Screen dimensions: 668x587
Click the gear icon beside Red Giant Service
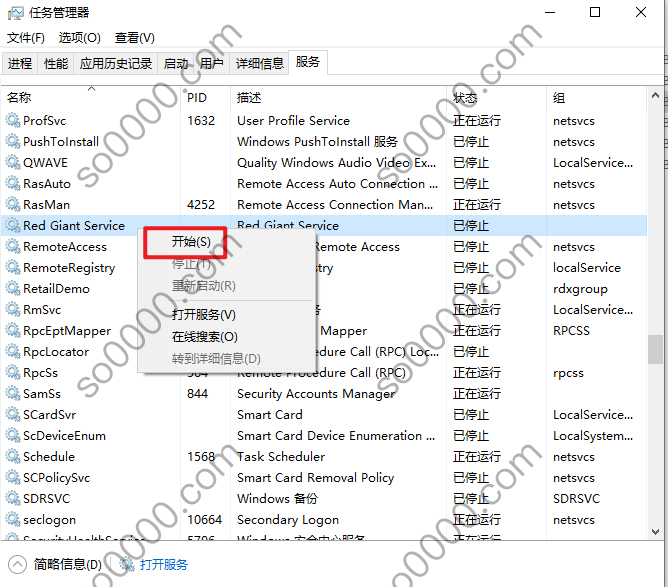(13, 225)
